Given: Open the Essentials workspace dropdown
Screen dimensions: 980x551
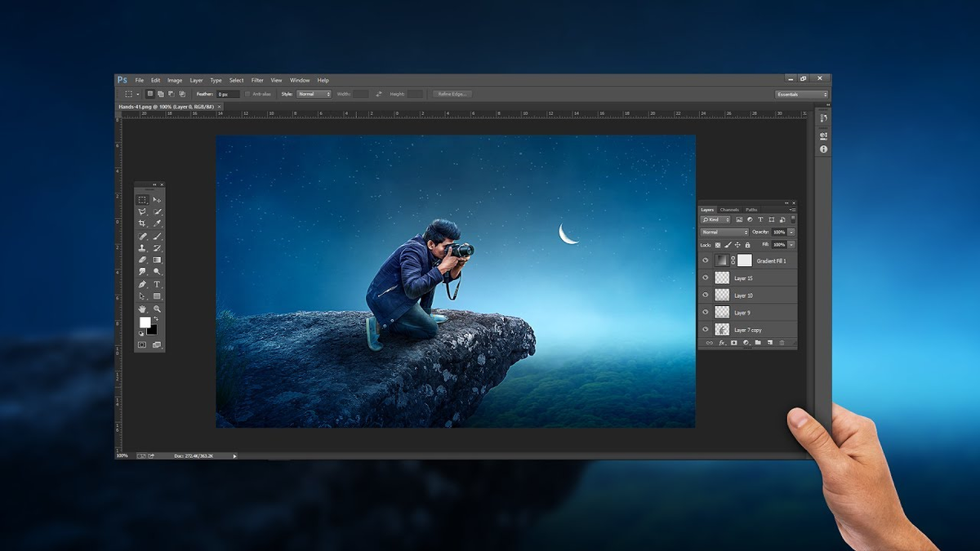Looking at the screenshot, I should coord(802,94).
